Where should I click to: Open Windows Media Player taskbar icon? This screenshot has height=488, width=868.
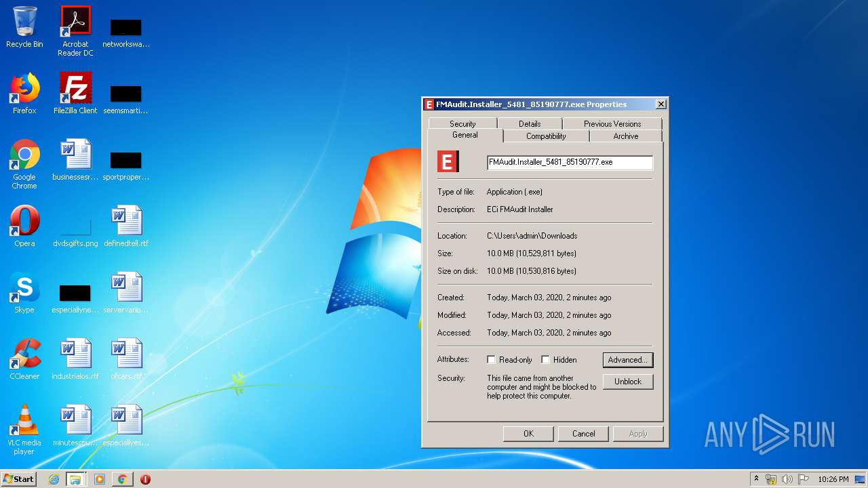point(100,479)
